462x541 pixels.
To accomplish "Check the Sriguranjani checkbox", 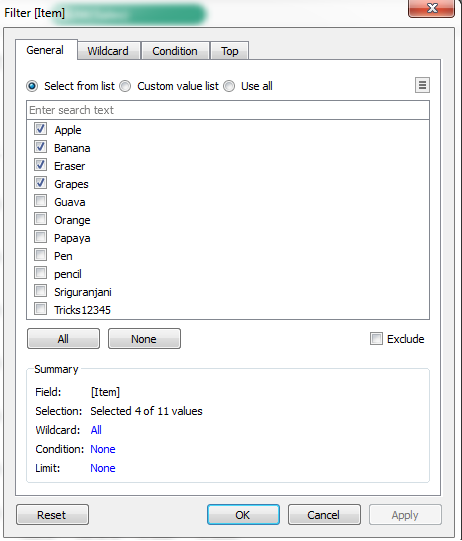I will point(40,291).
